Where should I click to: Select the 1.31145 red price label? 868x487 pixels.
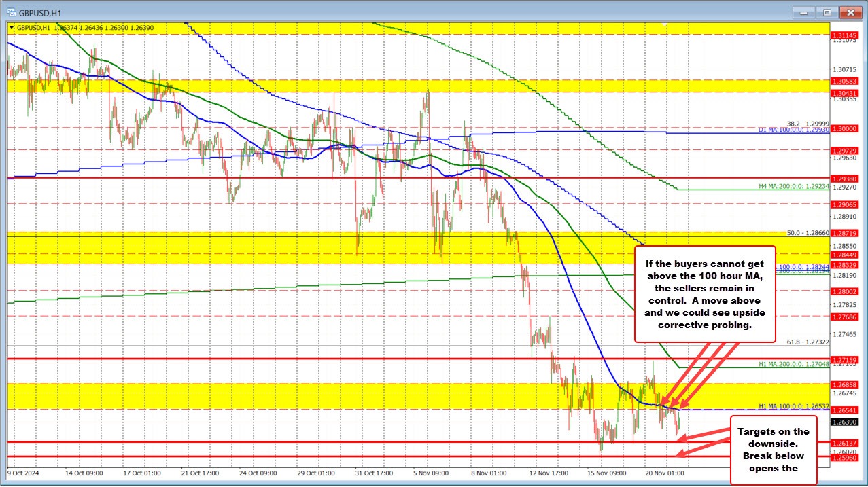click(x=846, y=34)
